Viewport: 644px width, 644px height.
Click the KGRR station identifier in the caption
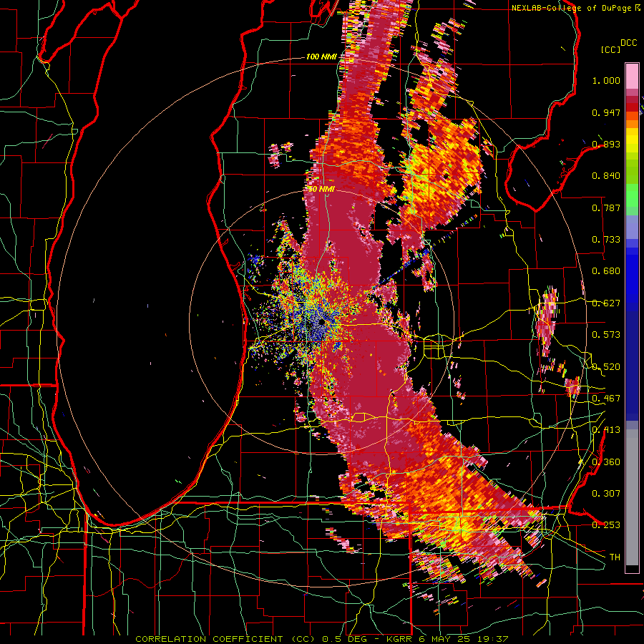click(401, 639)
